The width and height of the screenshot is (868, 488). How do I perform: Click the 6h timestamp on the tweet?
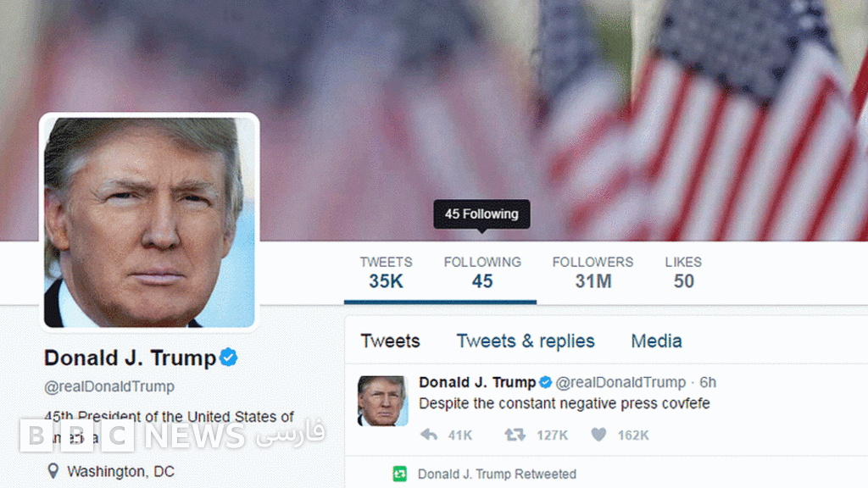pyautogui.click(x=708, y=382)
